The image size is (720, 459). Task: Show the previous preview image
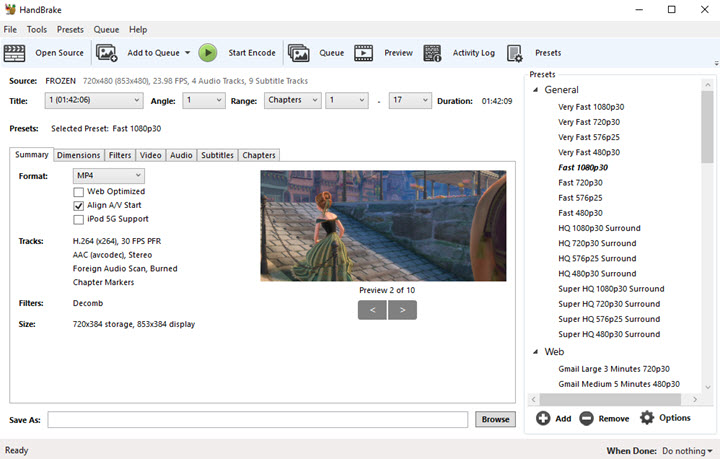[x=372, y=310]
